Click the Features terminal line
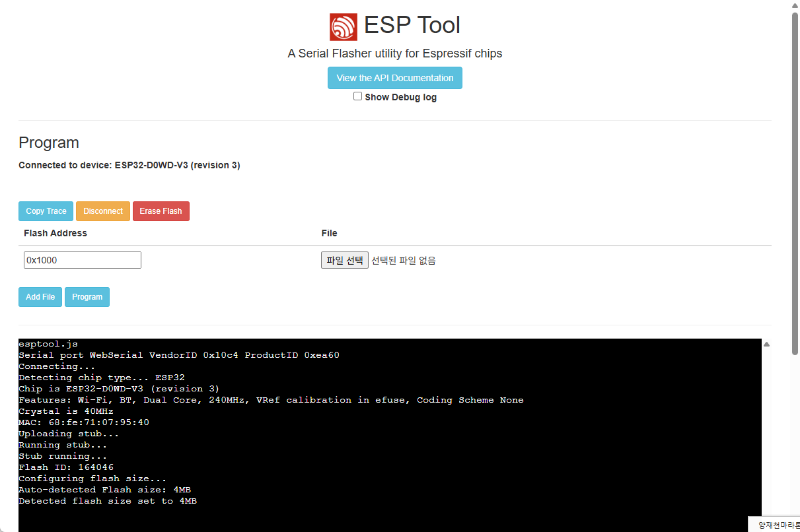The width and height of the screenshot is (800, 532). 271,400
